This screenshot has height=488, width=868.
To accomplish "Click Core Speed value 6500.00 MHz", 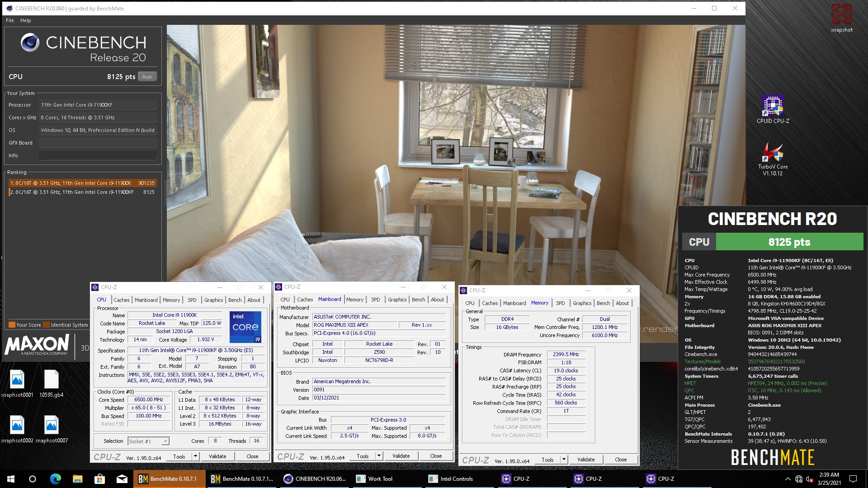I will pyautogui.click(x=149, y=399).
